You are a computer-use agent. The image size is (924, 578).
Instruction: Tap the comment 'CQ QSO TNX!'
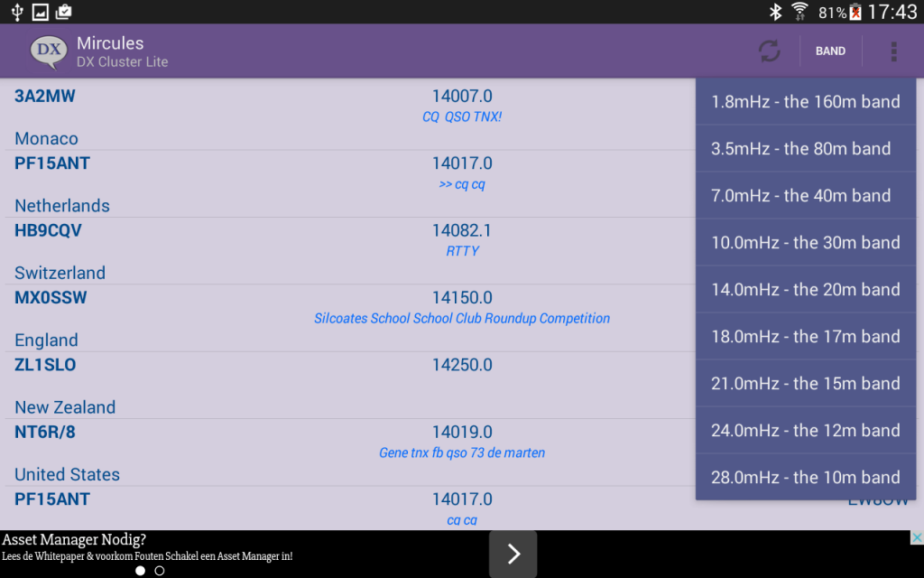tap(462, 117)
